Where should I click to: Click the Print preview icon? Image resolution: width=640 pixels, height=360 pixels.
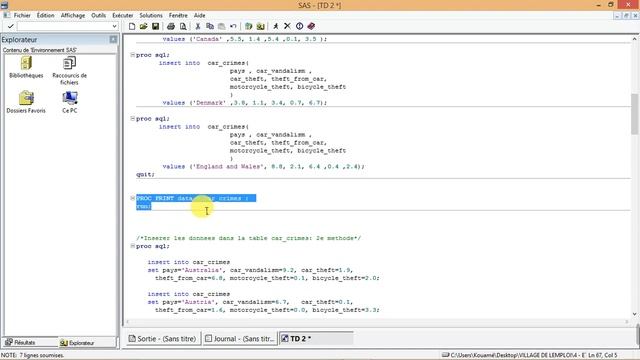(183, 26)
